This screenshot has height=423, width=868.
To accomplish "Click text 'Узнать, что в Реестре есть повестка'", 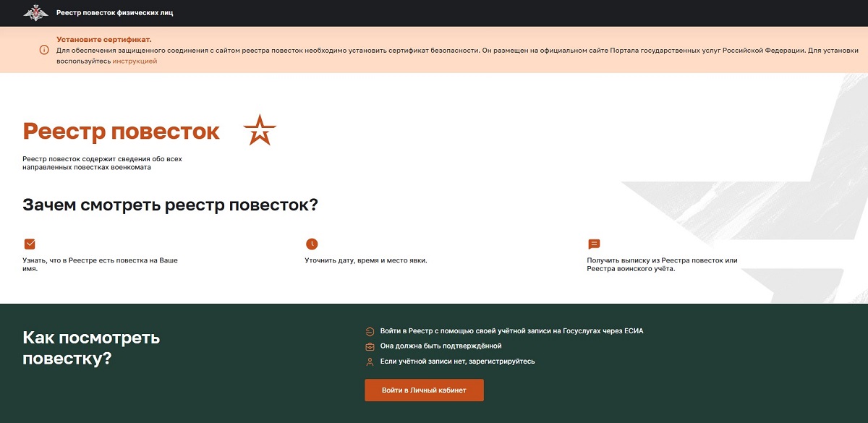I will point(100,265).
